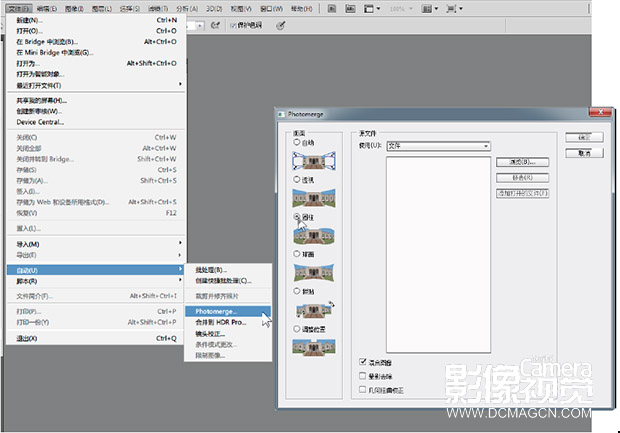Choose 在 Mini Bridge 中浏览(G)... menu item
This screenshot has width=620, height=433.
coord(96,52)
